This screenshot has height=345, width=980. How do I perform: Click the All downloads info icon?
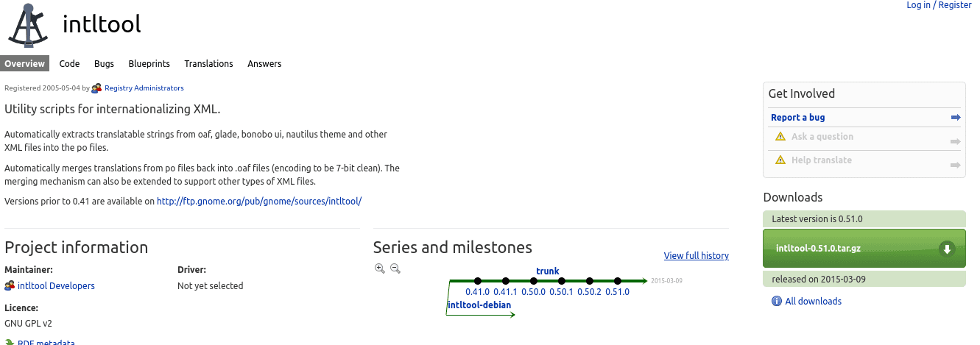776,302
